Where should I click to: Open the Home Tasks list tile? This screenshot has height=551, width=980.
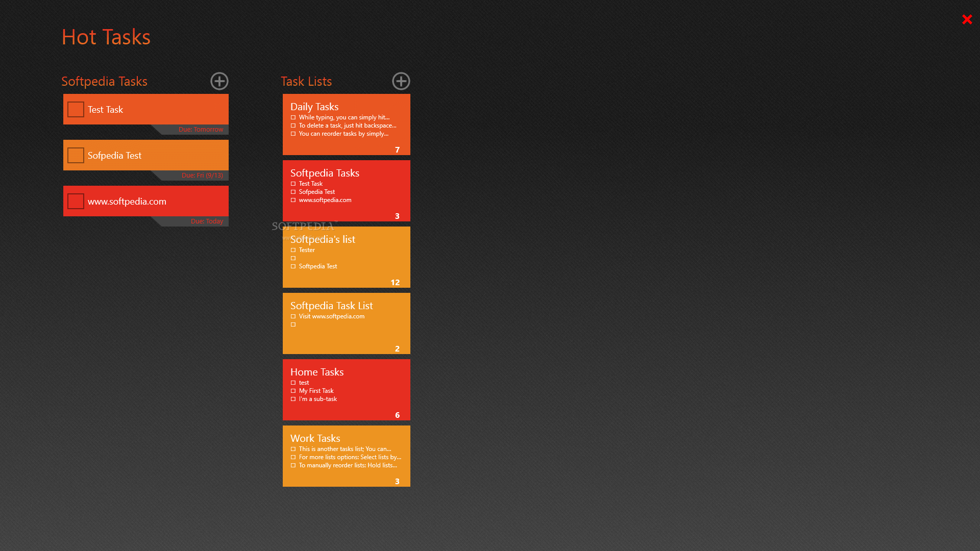(347, 390)
